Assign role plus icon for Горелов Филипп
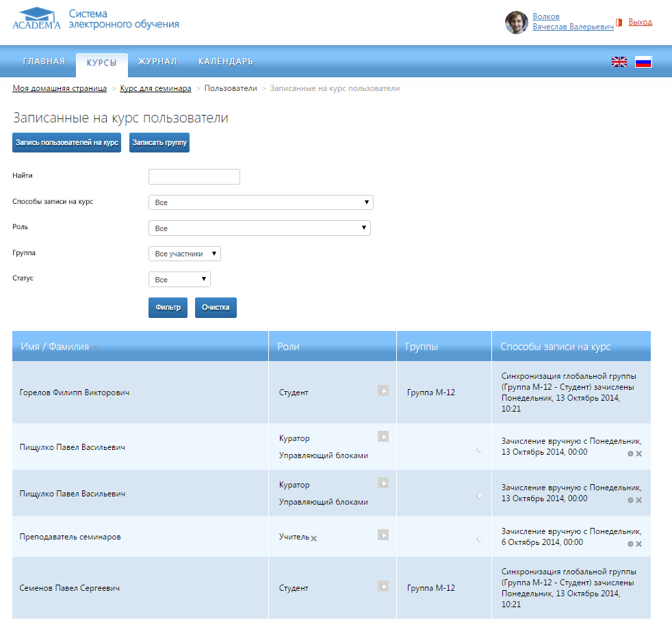Viewport: 672px width, 625px height. (383, 390)
